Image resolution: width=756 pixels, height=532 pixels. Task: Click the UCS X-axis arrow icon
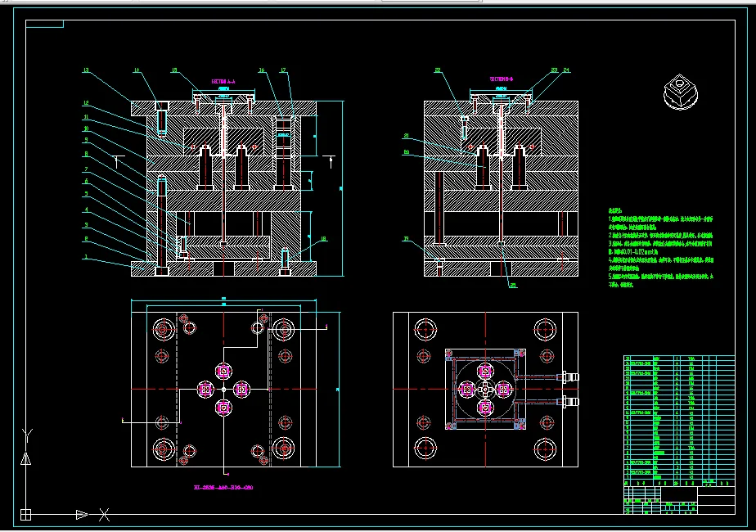82,515
